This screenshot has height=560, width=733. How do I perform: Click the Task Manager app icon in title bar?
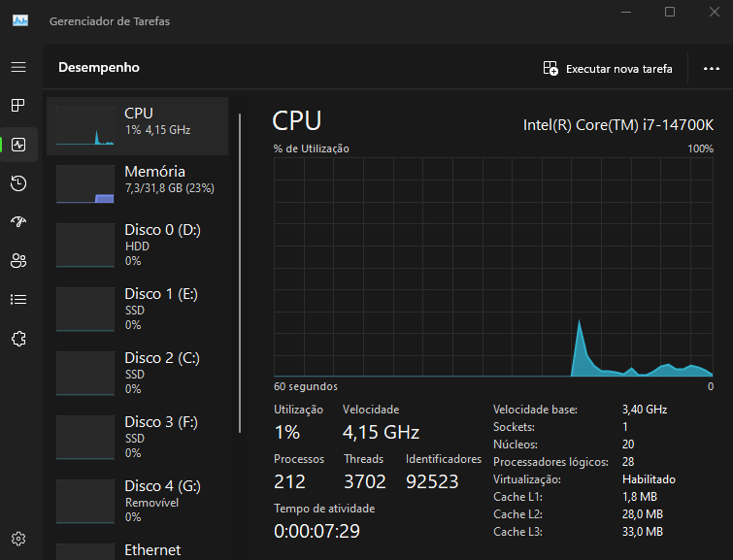pos(20,20)
